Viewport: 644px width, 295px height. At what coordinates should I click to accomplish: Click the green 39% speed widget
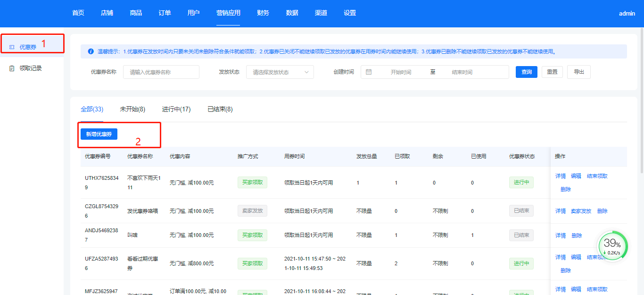[x=613, y=246]
